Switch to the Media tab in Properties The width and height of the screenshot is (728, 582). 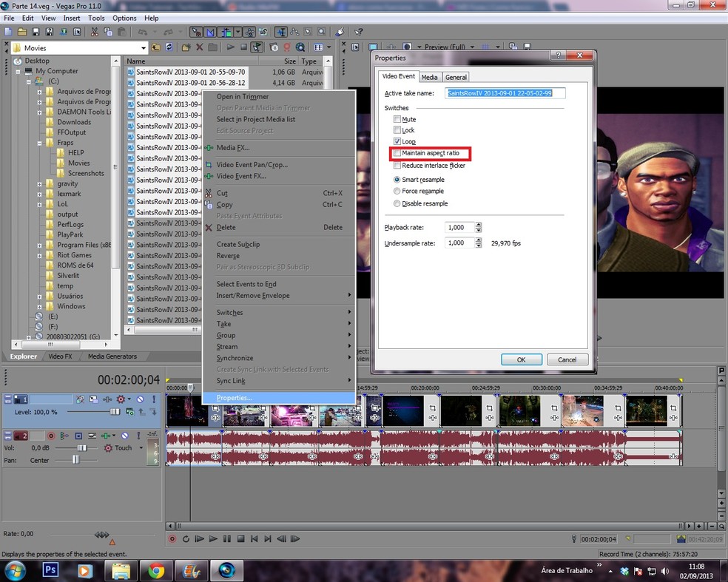pos(430,77)
